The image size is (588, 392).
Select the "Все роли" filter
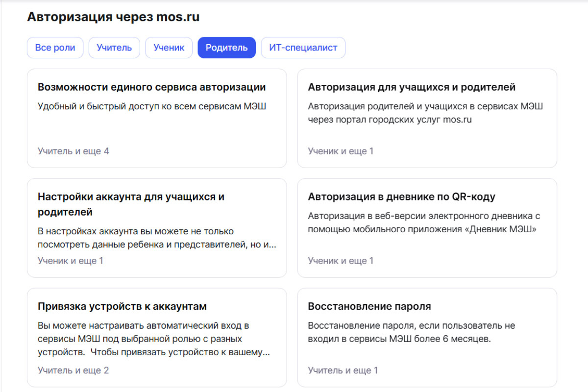(x=55, y=48)
